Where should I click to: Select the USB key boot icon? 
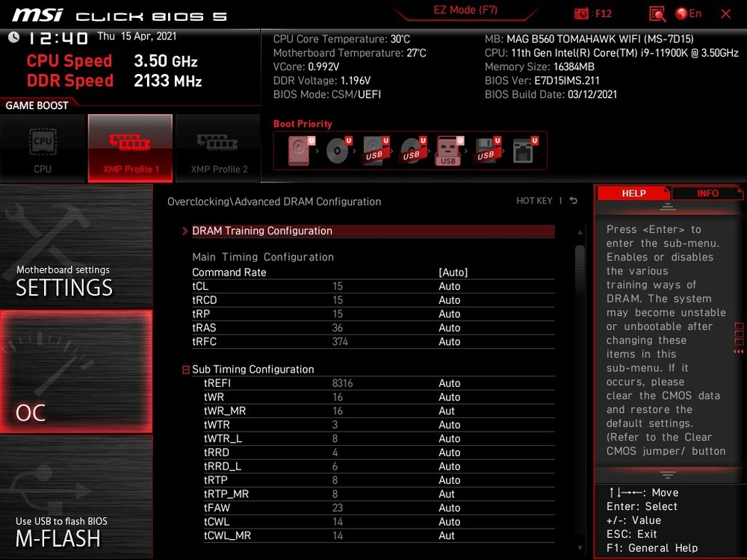click(449, 151)
